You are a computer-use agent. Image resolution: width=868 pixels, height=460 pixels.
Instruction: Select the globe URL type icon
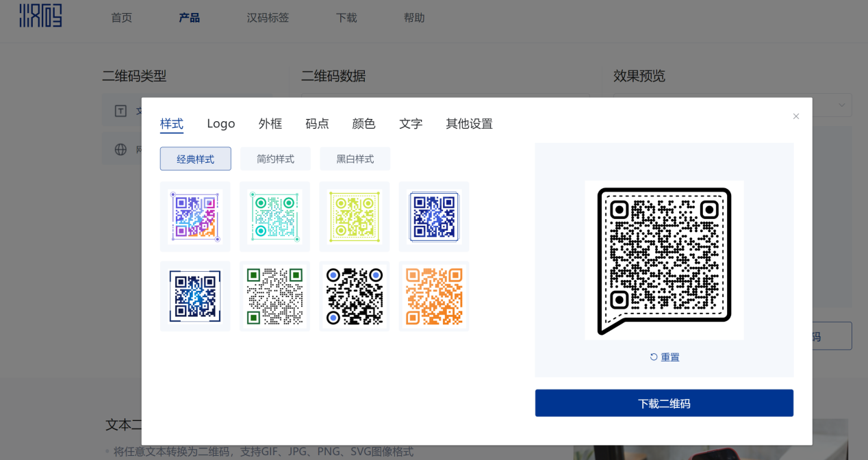pyautogui.click(x=120, y=149)
